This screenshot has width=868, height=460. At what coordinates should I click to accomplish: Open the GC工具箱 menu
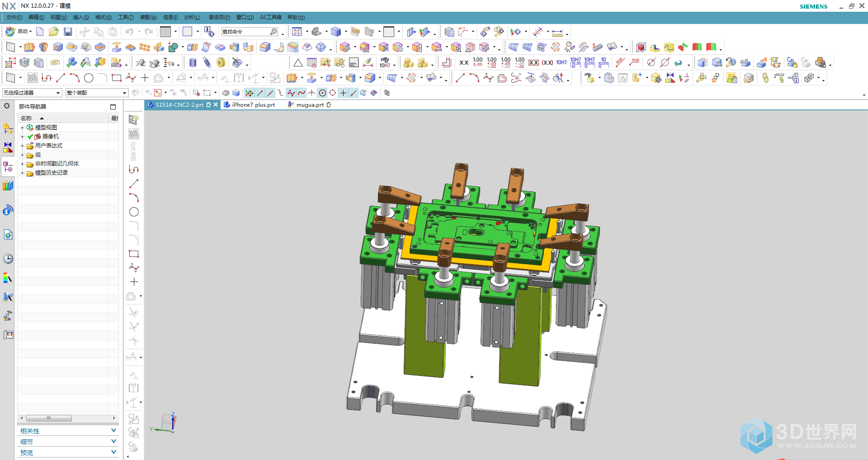[270, 17]
